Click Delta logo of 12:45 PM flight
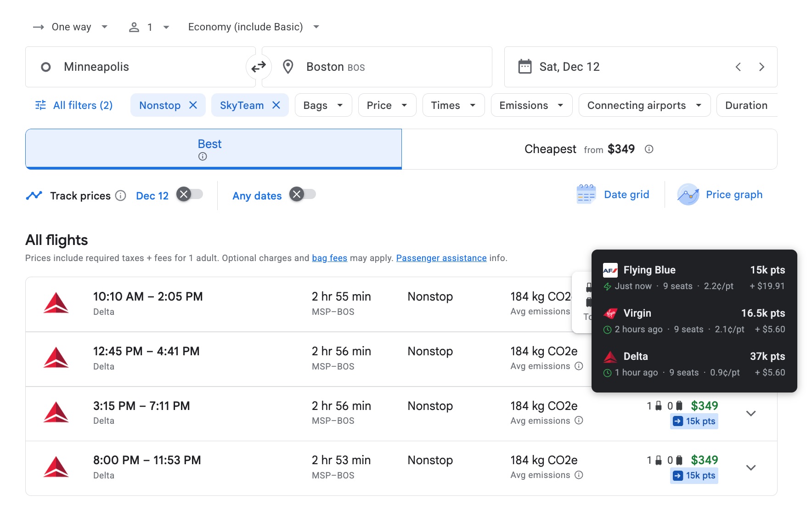812x512 pixels. (x=56, y=358)
